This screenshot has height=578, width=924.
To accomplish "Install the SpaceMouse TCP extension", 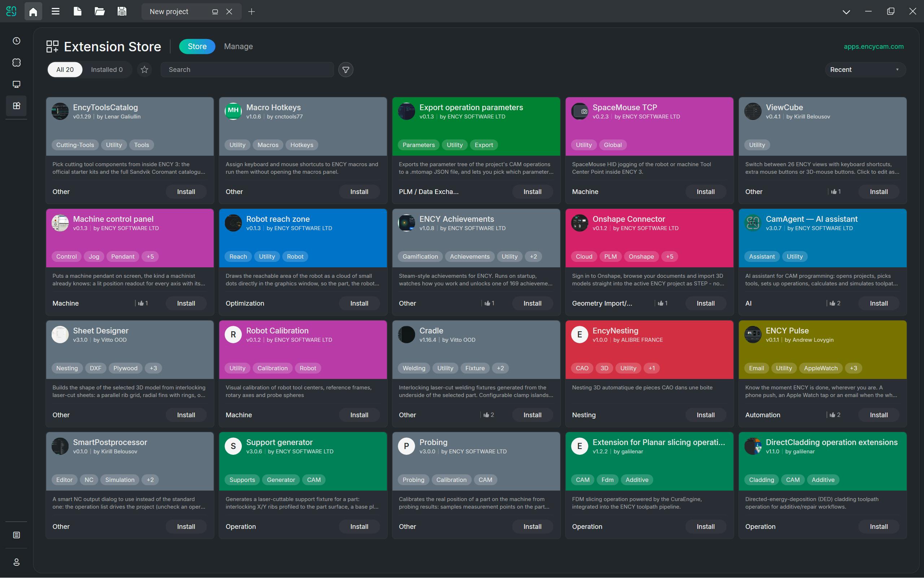I will click(705, 191).
